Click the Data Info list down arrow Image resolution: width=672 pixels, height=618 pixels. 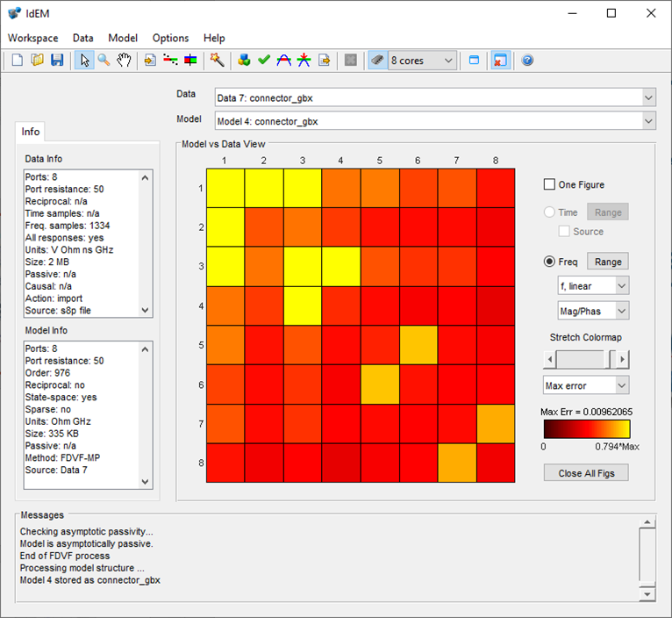[145, 310]
